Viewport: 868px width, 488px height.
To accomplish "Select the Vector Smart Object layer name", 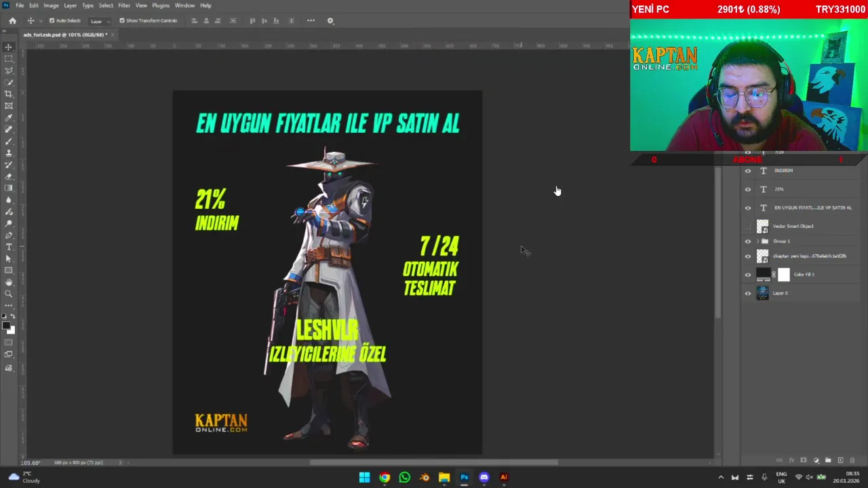I will pyautogui.click(x=793, y=226).
